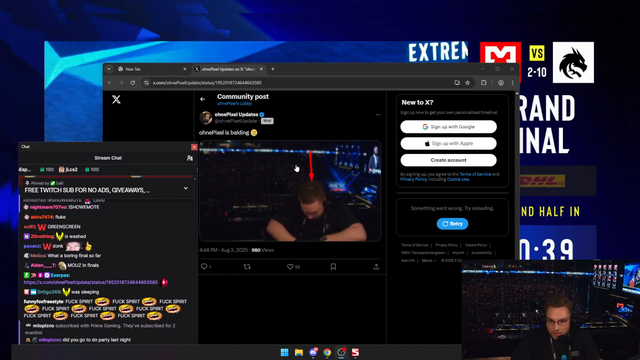Open Google Chrome from taskbar
The height and width of the screenshot is (360, 640).
click(327, 352)
